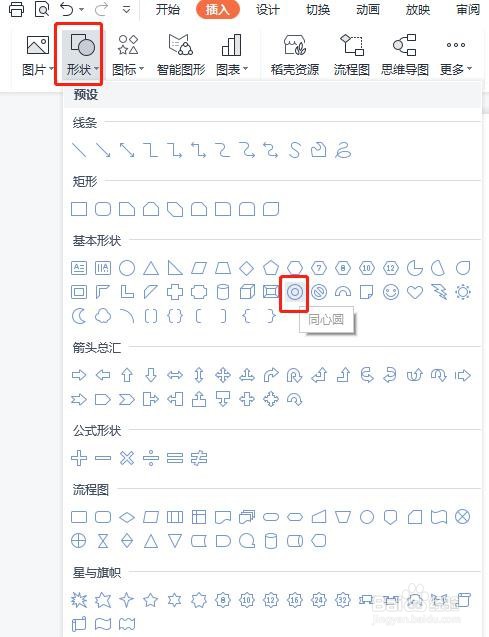Switch to the Home (开始) tab
The width and height of the screenshot is (489, 637).
coord(167,9)
